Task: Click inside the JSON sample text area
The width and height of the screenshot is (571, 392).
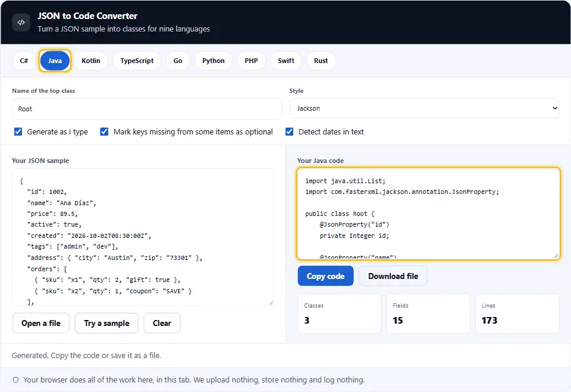Action: (143, 237)
